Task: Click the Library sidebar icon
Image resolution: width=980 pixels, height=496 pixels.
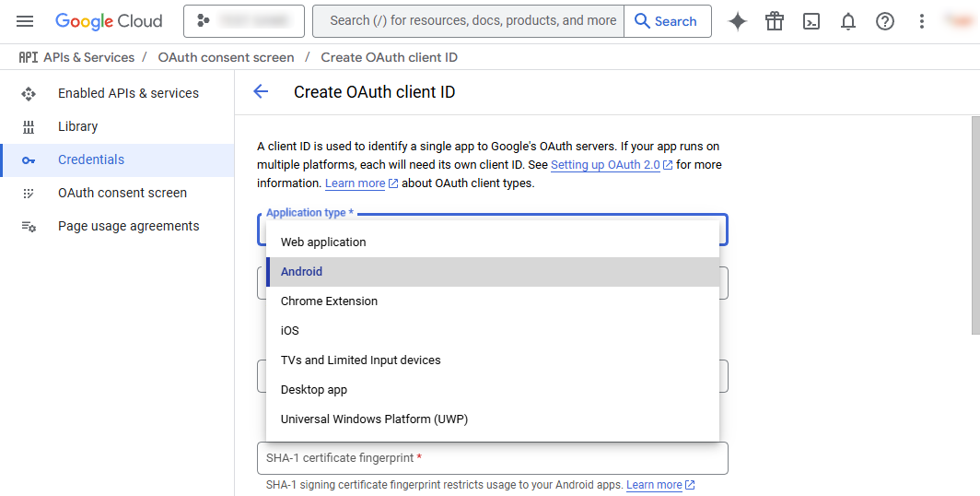Action: [29, 127]
